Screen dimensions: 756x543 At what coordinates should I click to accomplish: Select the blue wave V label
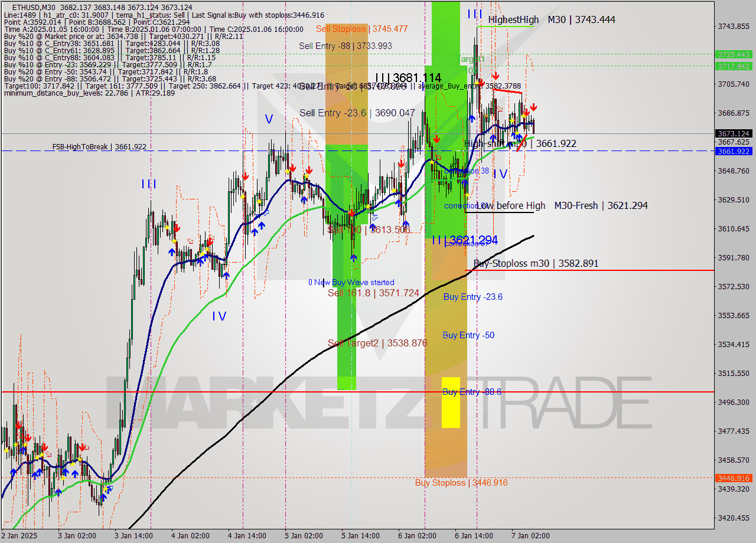(x=269, y=119)
